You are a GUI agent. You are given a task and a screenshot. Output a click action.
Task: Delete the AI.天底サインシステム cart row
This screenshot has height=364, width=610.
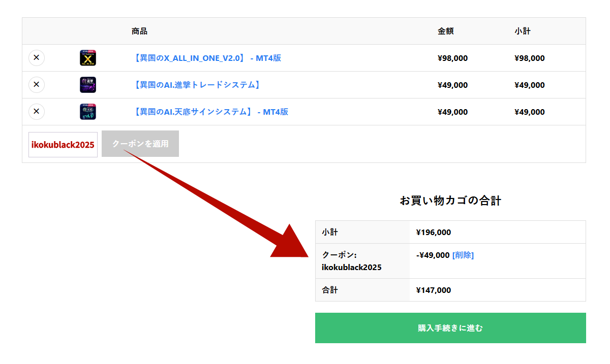37,112
